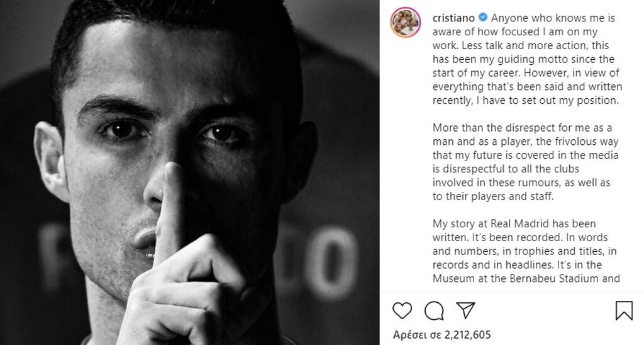This screenshot has height=345, width=644.
Task: Click the paragraph starting "My story at Real Madrid"
Action: (x=526, y=251)
